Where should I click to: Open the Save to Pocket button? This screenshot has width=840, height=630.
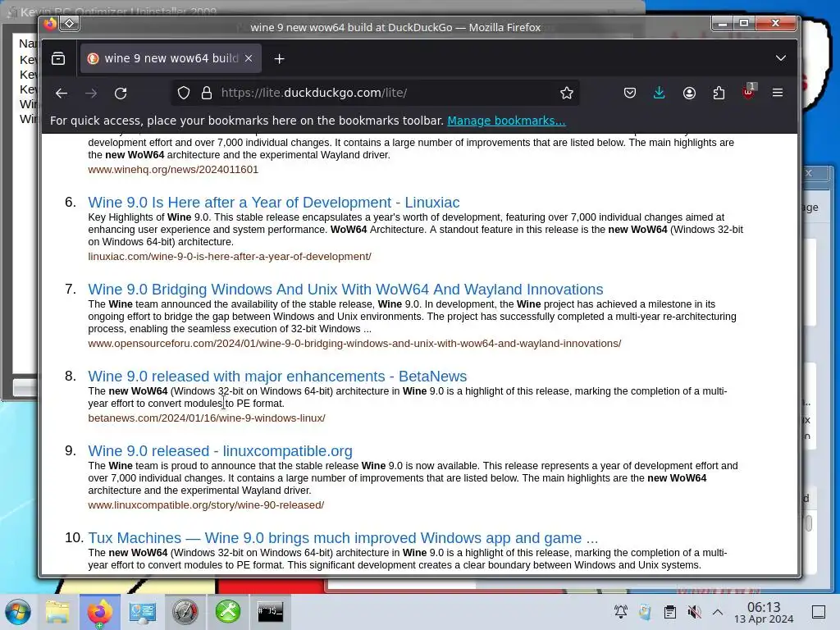(x=630, y=94)
